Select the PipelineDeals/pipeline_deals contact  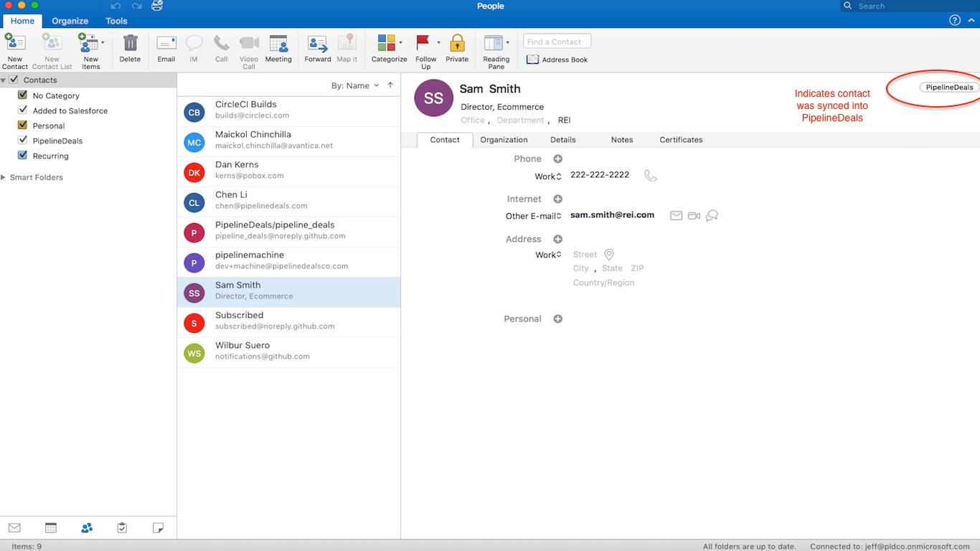[x=288, y=232]
